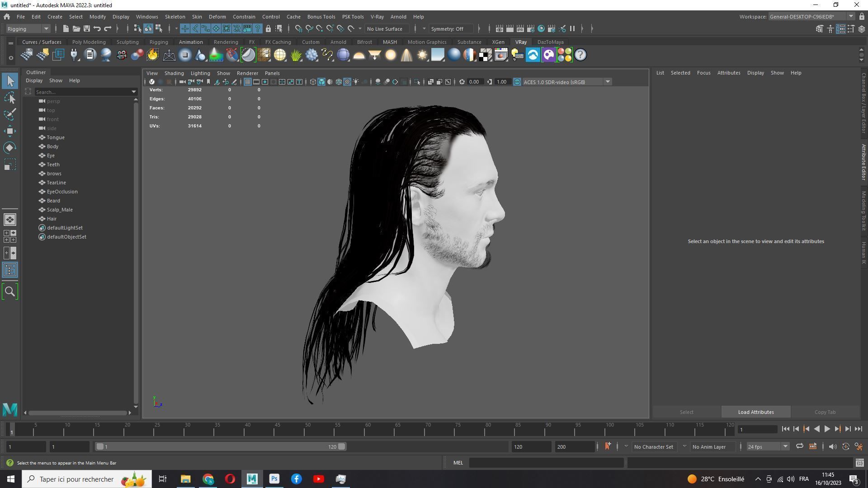Click the V-Ray dome light shelf icon
Viewport: 868px width, 488px height.
coord(359,55)
